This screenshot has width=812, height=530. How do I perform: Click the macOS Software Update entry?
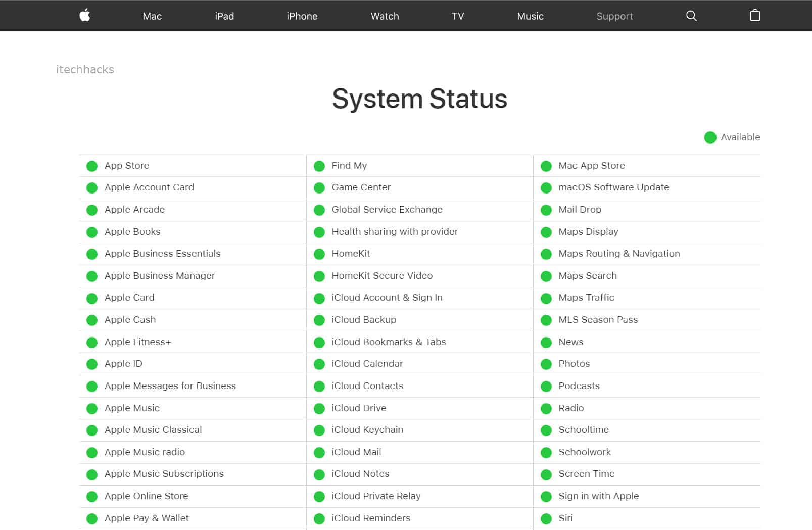point(613,187)
